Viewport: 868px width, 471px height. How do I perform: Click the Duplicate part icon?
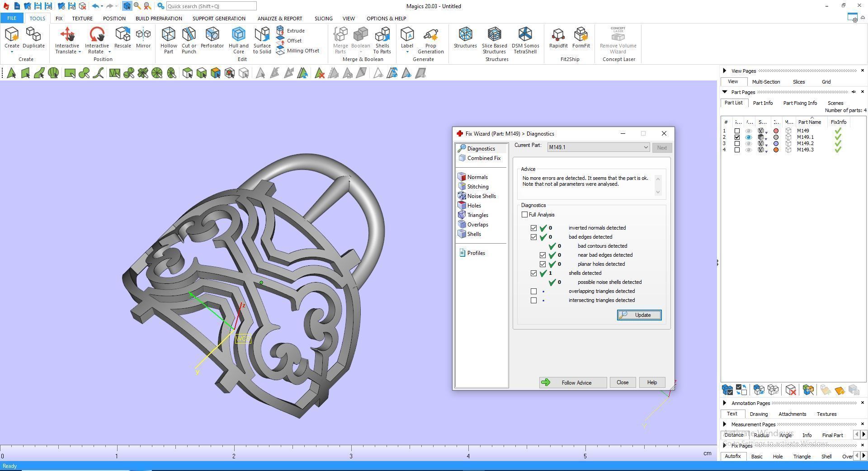[x=33, y=38]
